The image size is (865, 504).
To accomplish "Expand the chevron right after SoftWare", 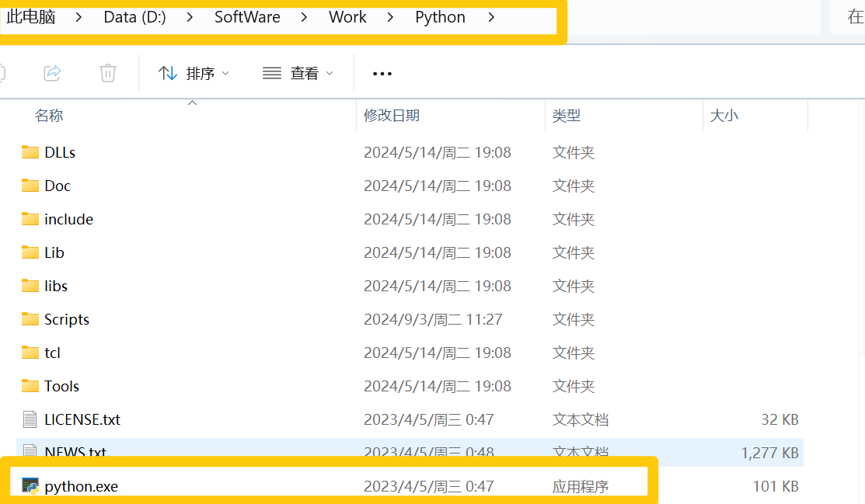I will pos(304,17).
